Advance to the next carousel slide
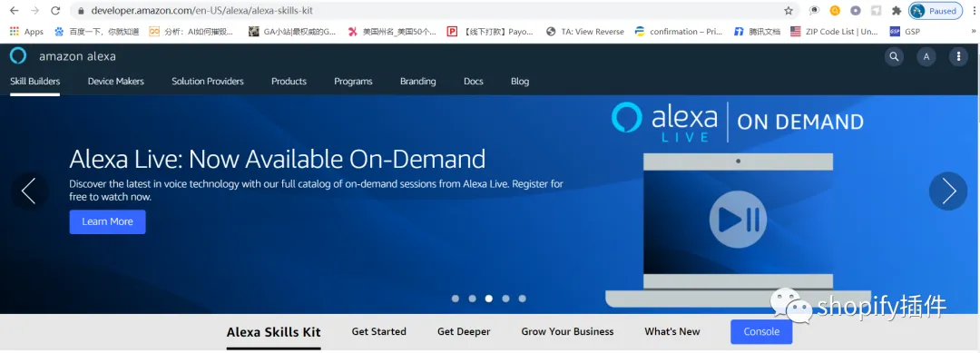The height and width of the screenshot is (353, 980). (x=948, y=191)
